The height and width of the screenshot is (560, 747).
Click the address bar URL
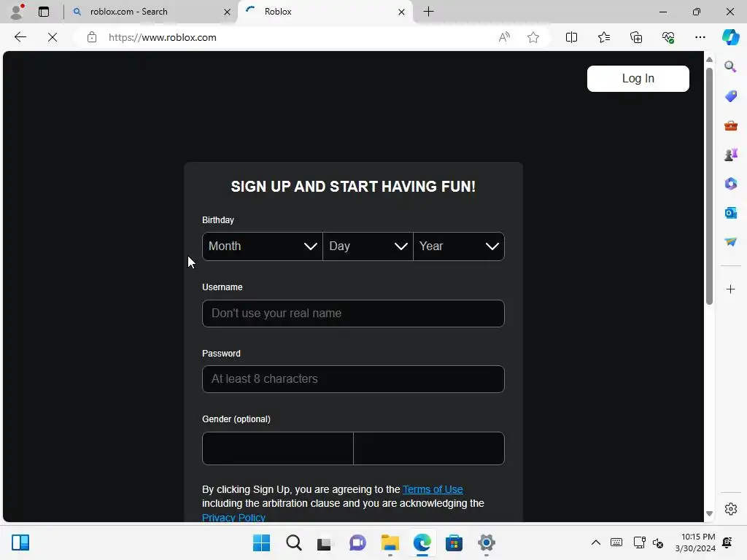[x=162, y=37]
